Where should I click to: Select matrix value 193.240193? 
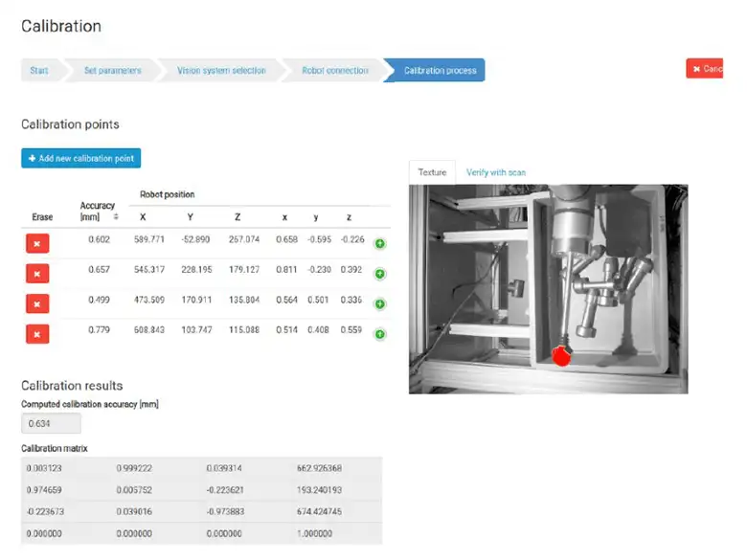(319, 490)
